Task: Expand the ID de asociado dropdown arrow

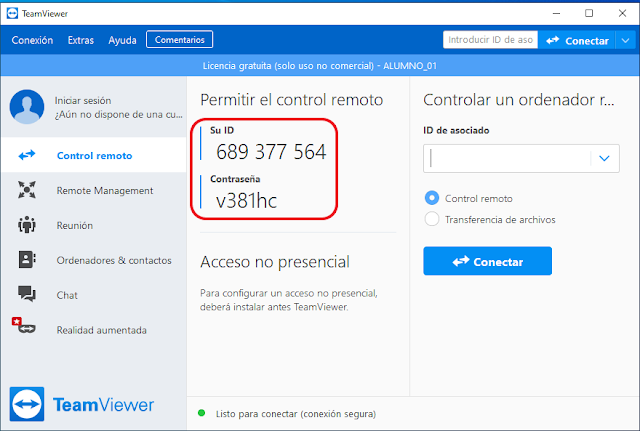Action: click(x=604, y=158)
